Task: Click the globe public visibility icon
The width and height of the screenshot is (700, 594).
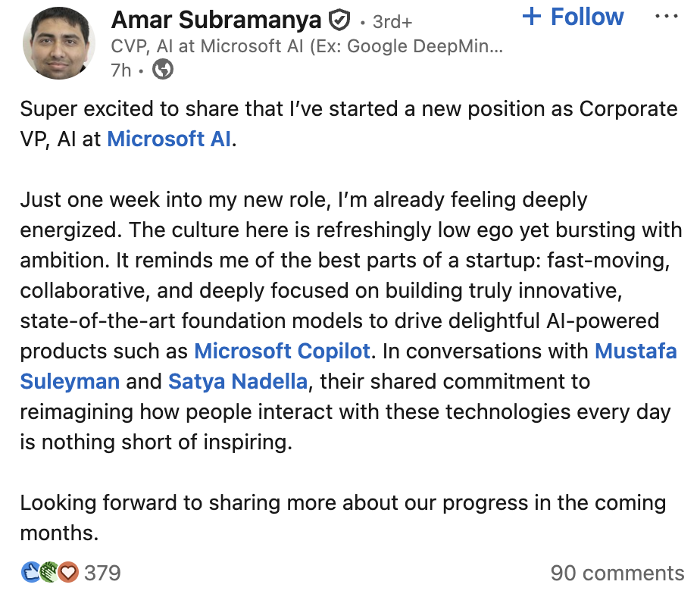Action: 163,70
